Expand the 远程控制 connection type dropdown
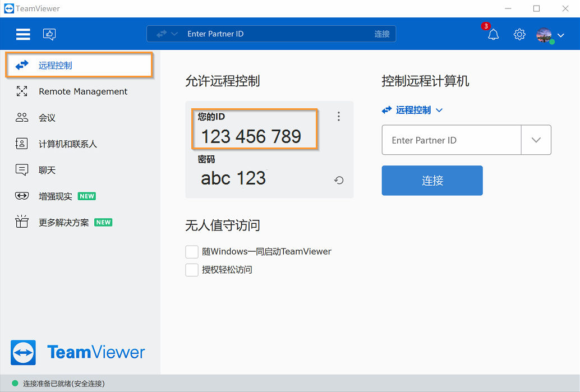This screenshot has width=580, height=392. 412,110
